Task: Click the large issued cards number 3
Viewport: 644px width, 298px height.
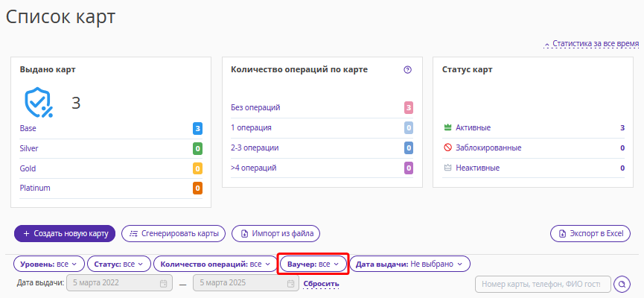Action: click(x=76, y=103)
